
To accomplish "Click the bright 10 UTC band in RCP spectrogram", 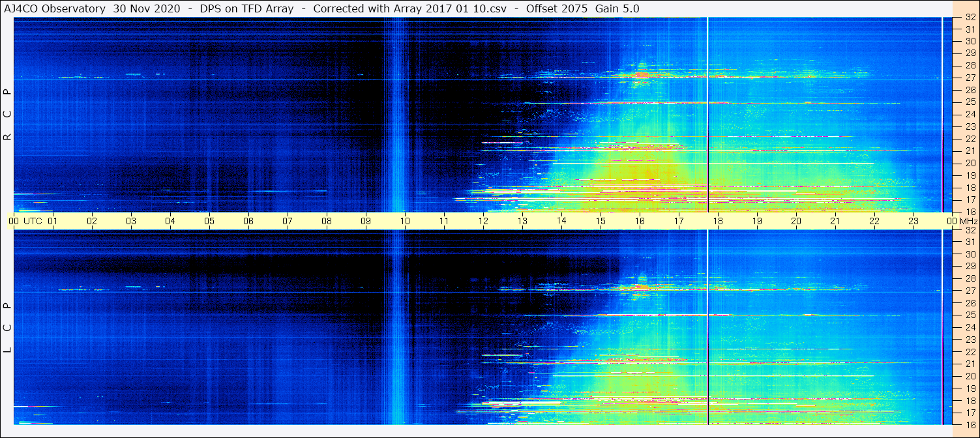I will point(396,114).
